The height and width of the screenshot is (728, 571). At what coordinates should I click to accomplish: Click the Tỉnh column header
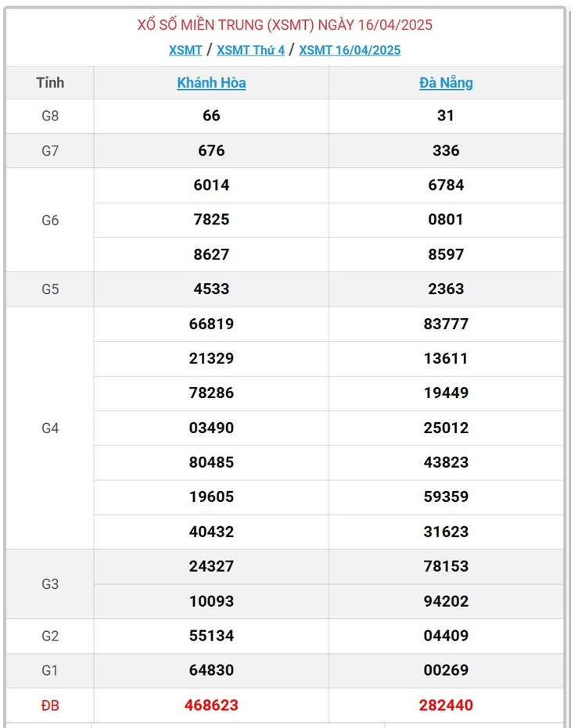[x=50, y=83]
